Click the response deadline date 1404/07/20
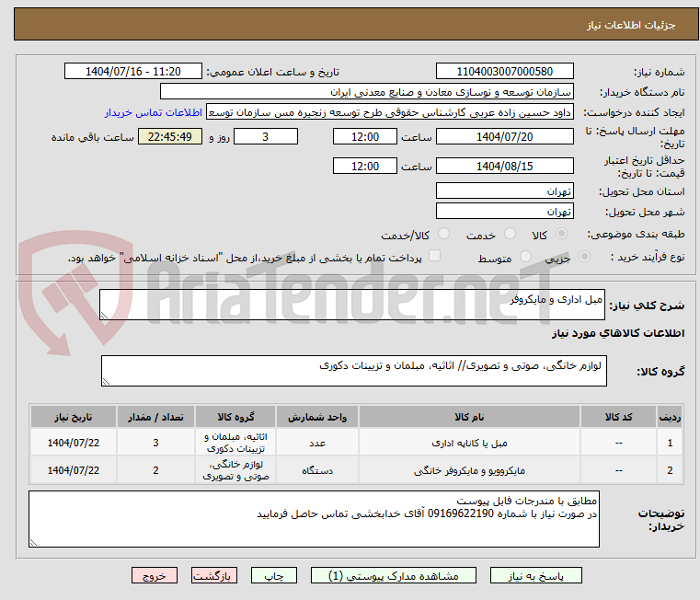 click(x=504, y=137)
